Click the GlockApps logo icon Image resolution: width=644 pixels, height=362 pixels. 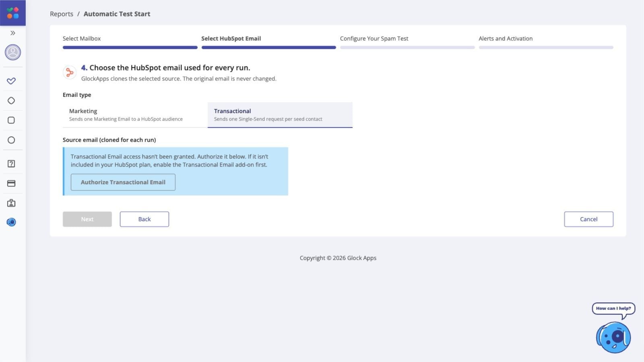pos(13,13)
